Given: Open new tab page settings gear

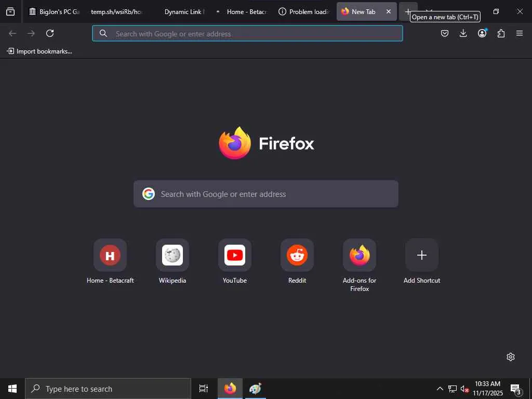Looking at the screenshot, I should [x=511, y=357].
